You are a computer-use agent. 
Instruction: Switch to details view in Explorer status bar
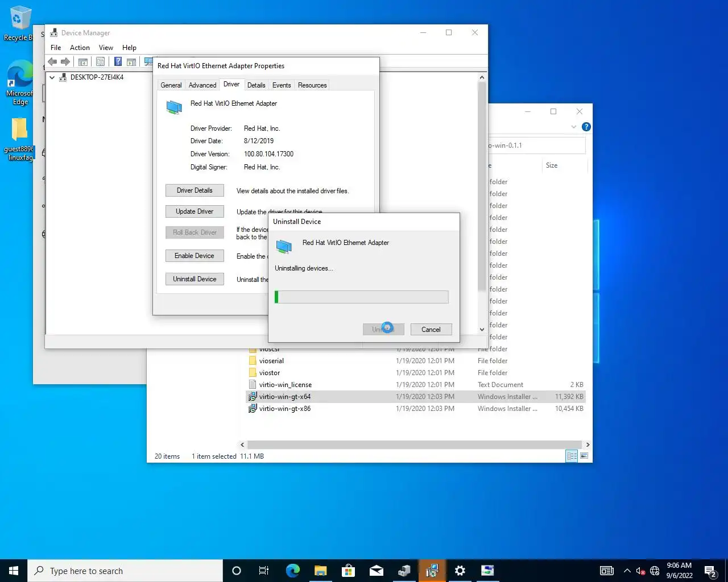click(572, 456)
